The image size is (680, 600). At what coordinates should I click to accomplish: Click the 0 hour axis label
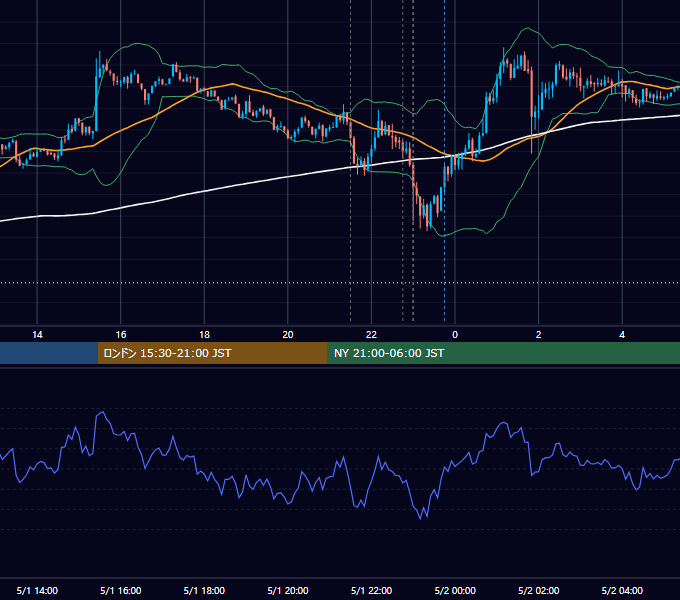[x=455, y=335]
